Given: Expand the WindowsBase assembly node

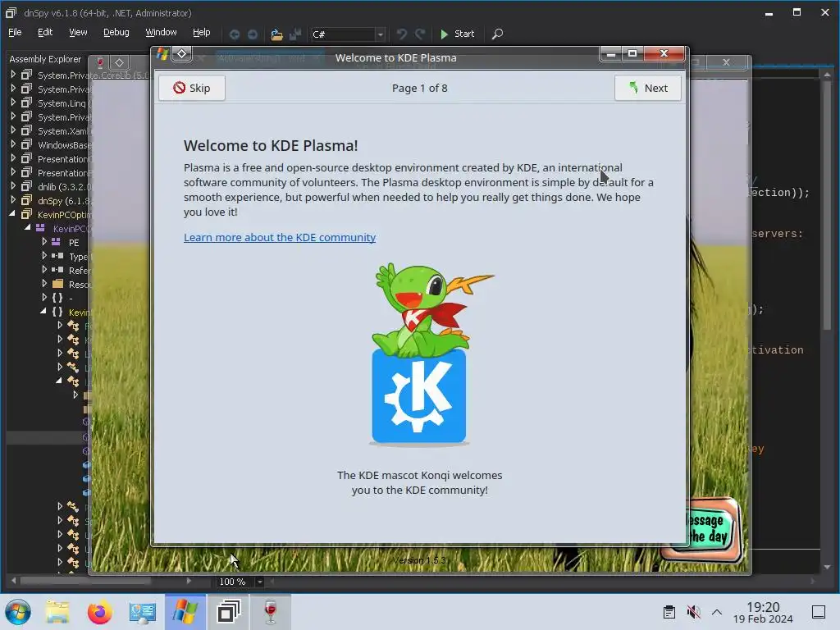Looking at the screenshot, I should (13, 144).
